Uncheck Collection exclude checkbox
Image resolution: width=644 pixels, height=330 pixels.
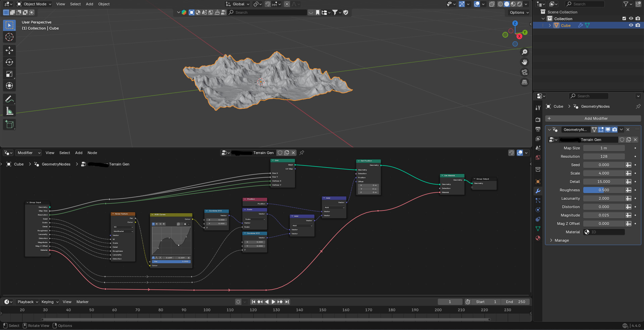click(x=624, y=19)
